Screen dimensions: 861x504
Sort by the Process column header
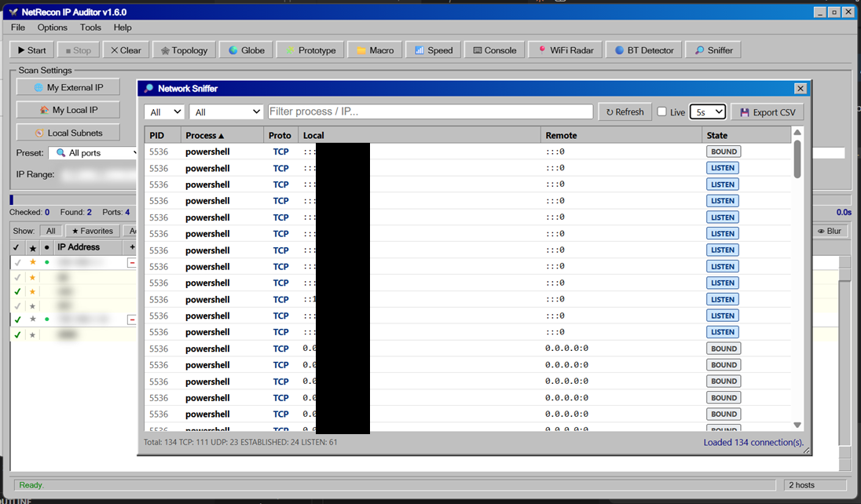(x=222, y=135)
